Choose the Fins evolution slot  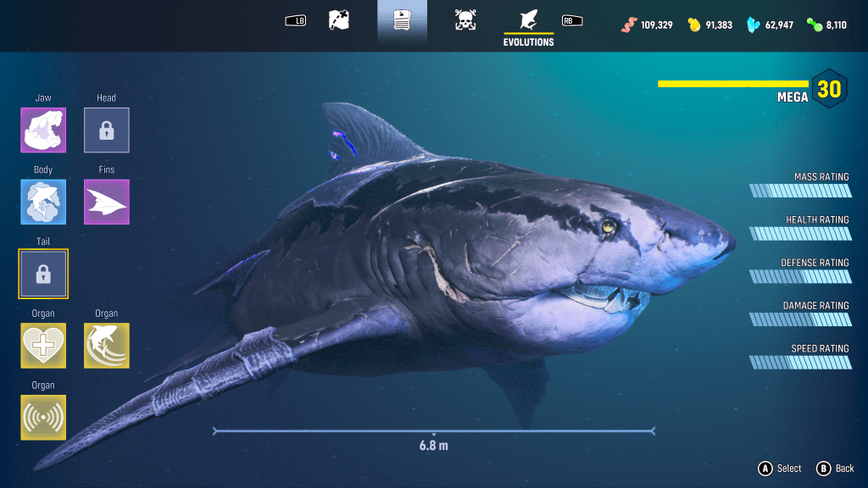coord(107,202)
